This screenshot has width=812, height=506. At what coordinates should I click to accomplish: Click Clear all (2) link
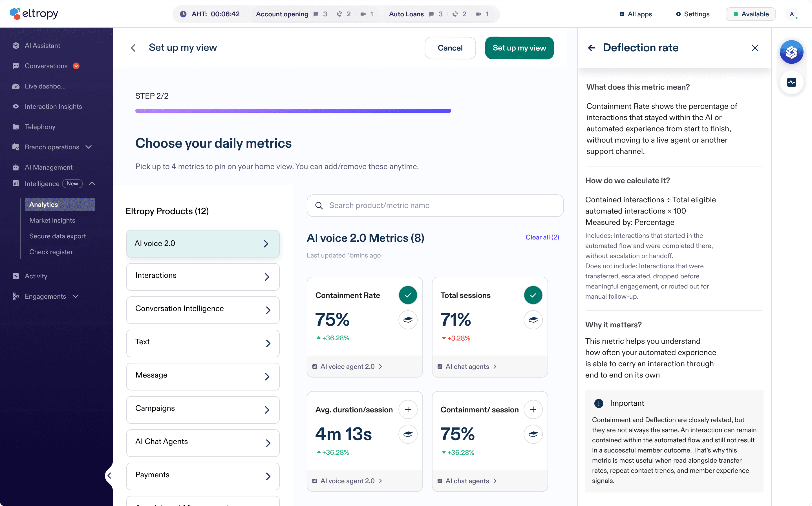pyautogui.click(x=542, y=237)
